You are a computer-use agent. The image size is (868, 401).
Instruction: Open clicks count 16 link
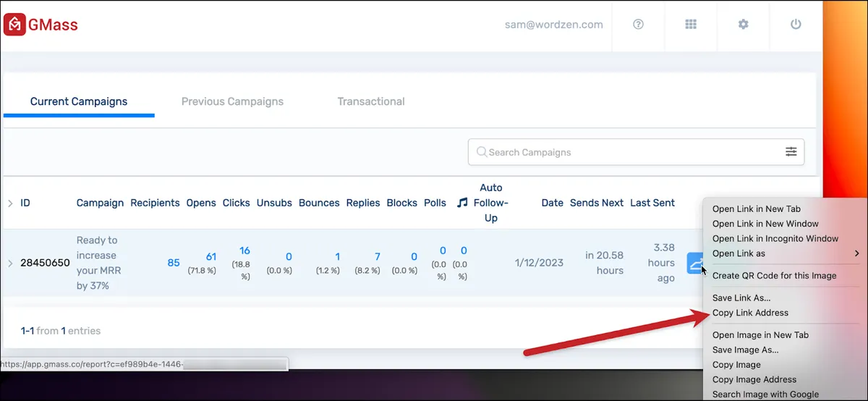[245, 250]
